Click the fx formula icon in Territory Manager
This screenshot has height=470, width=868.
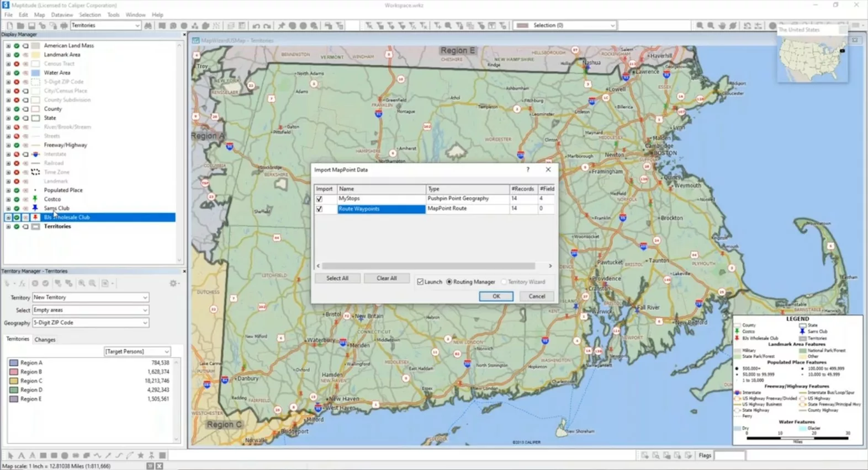pyautogui.click(x=22, y=284)
